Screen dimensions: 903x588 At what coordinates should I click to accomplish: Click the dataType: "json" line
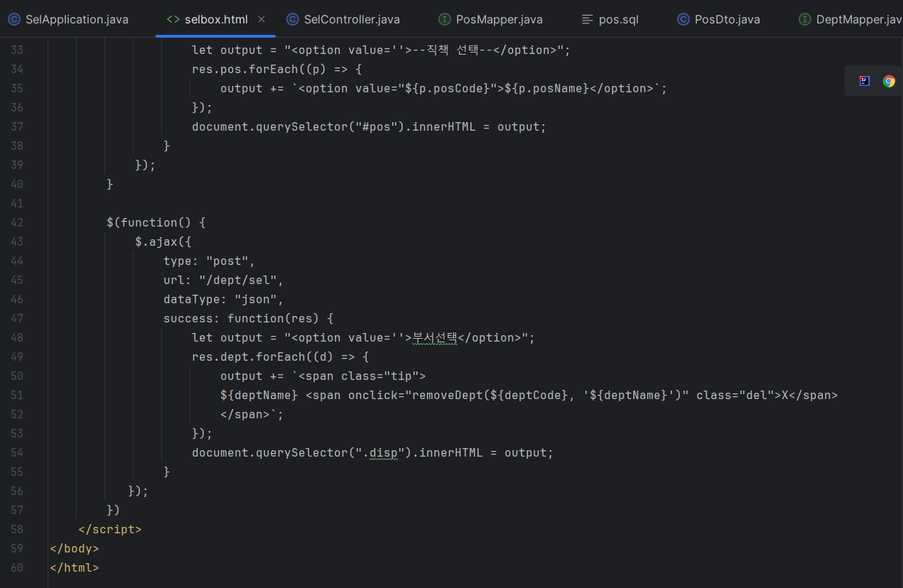point(223,299)
